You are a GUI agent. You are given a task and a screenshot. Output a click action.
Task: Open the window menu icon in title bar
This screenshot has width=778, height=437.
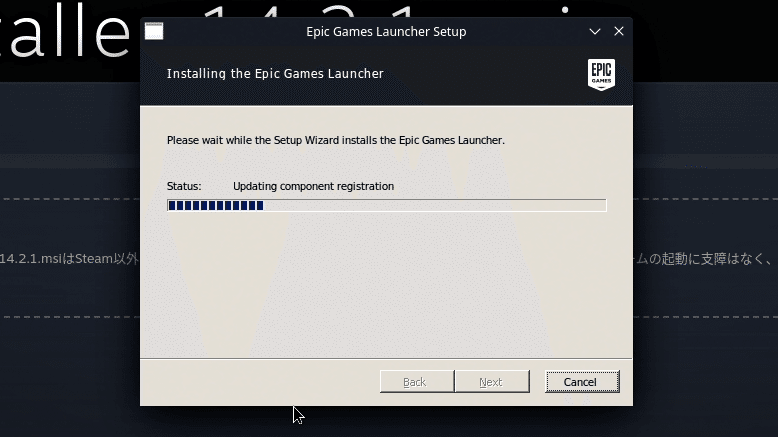(x=154, y=31)
